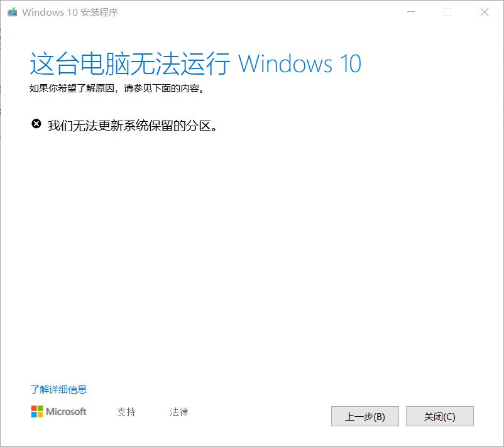Image resolution: width=504 pixels, height=447 pixels.
Task: Click the '这台电脑无法运行' heading text
Action: click(x=130, y=63)
